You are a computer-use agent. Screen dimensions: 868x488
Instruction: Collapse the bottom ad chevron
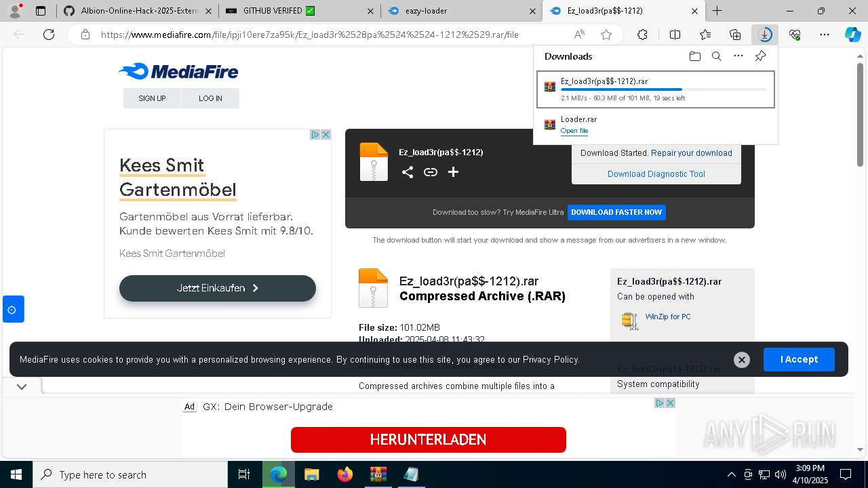pos(22,386)
